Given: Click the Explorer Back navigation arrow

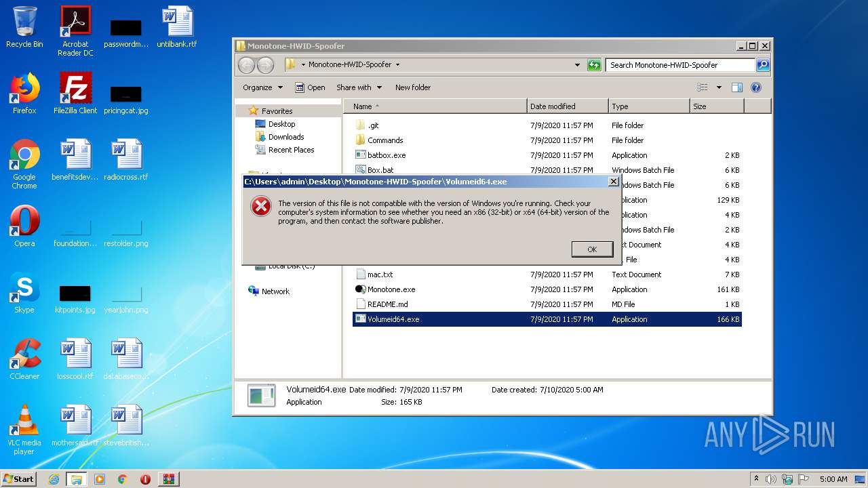Looking at the screenshot, I should pos(246,65).
